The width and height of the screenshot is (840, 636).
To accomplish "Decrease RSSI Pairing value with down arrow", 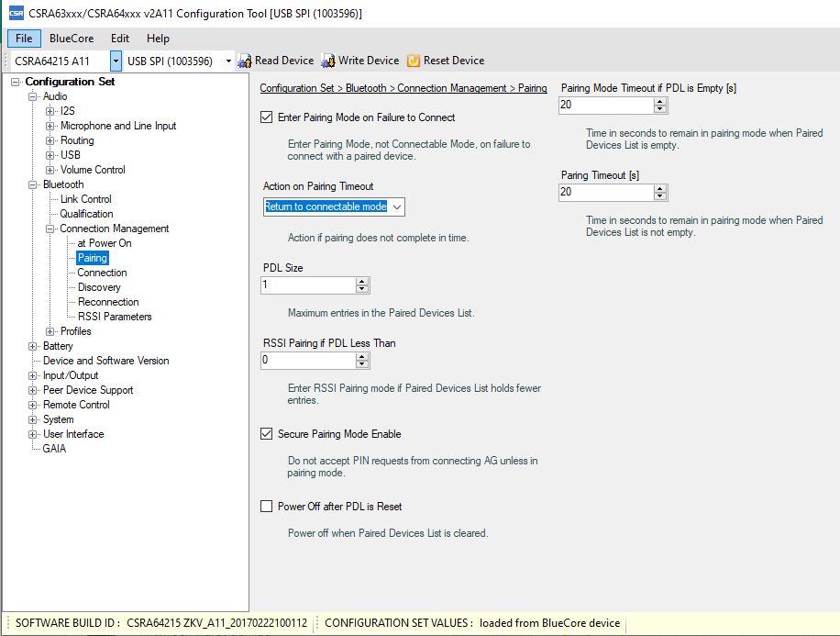I will [x=362, y=364].
